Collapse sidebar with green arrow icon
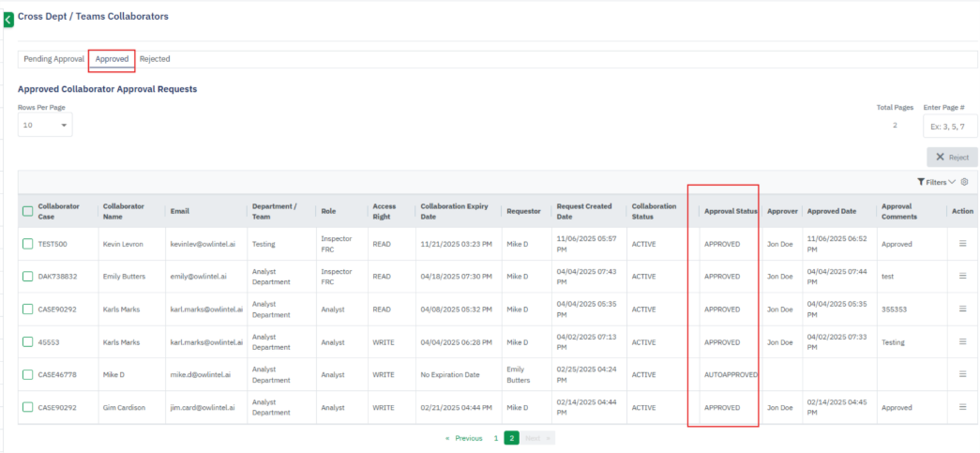Screen dimensions: 980x453 (x=8, y=18)
